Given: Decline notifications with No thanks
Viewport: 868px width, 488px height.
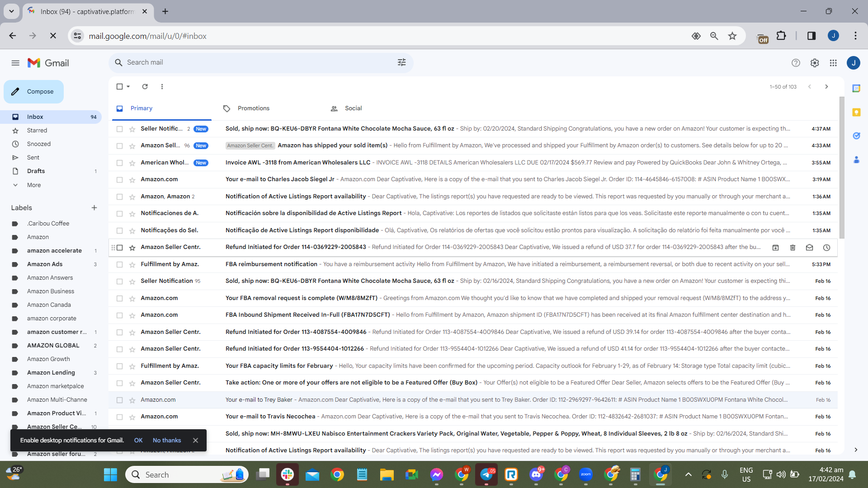Looking at the screenshot, I should click(167, 441).
